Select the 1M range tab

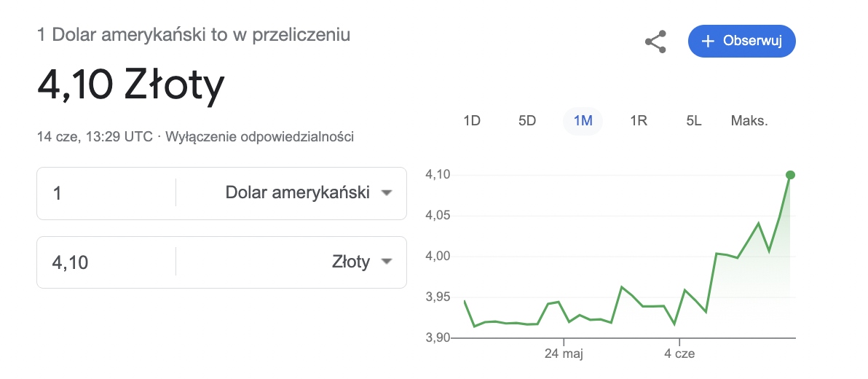point(583,121)
